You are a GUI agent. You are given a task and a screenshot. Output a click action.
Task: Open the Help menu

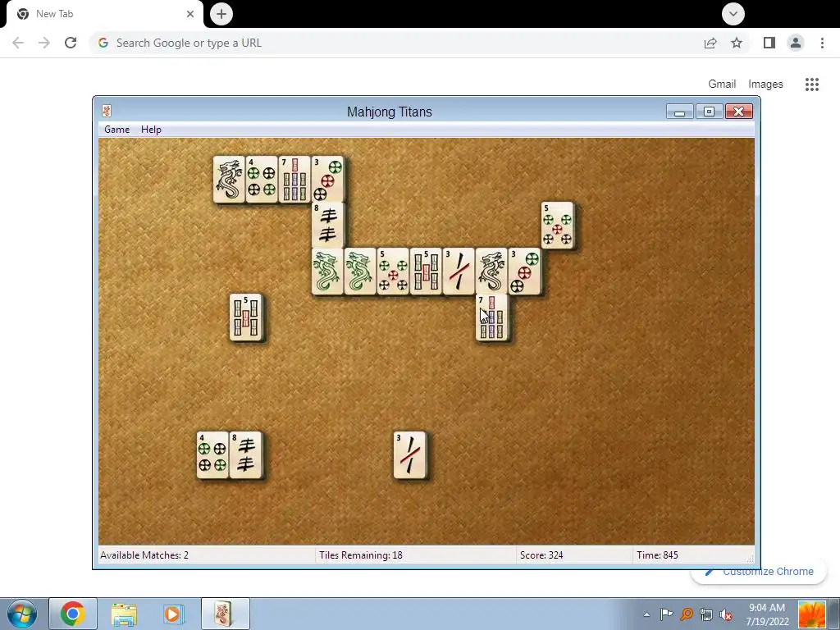pos(151,130)
